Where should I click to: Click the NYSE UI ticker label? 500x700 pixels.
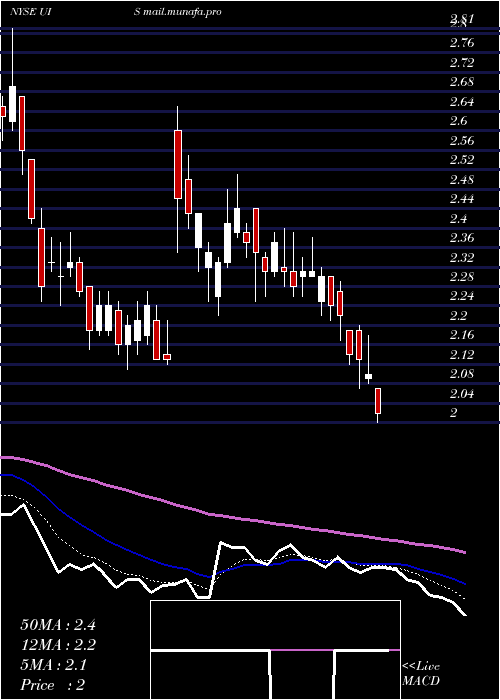tap(33, 12)
